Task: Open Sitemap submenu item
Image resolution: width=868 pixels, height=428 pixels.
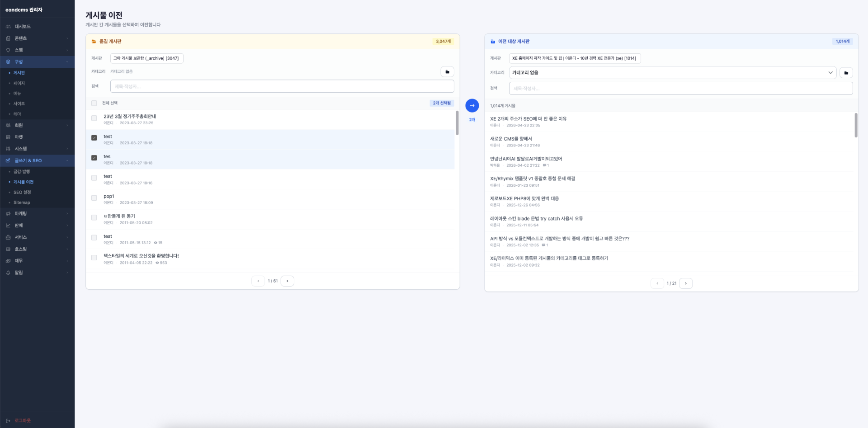Action: (22, 202)
